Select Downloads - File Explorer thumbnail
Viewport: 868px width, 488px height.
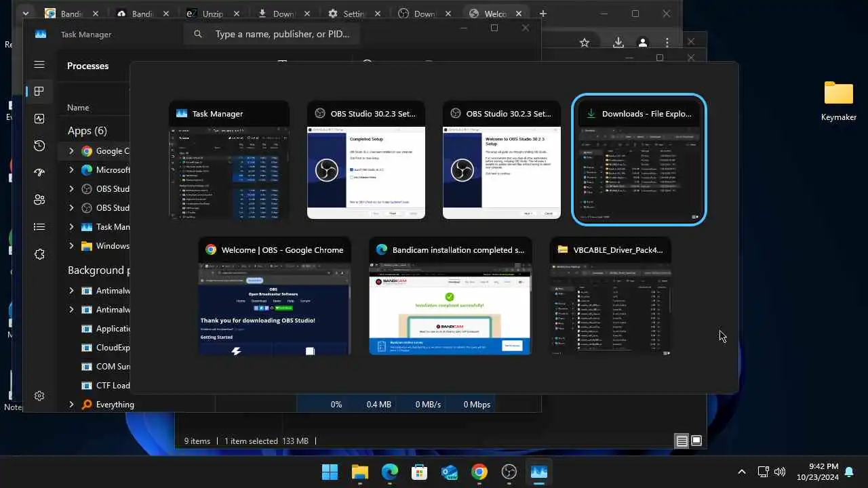pos(639,160)
